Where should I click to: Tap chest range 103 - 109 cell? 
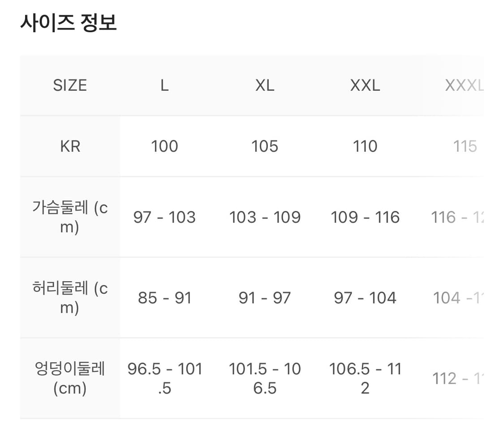[265, 217]
